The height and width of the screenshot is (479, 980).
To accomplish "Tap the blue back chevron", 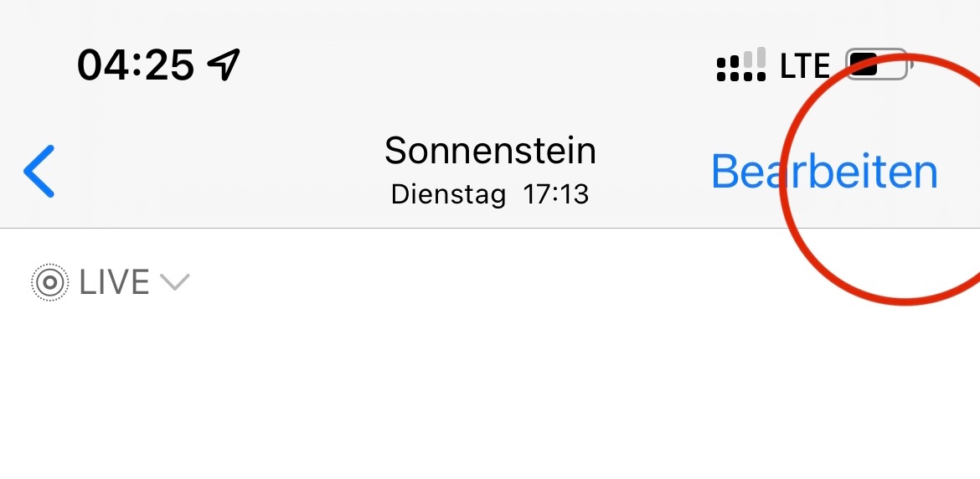I will coord(39,171).
